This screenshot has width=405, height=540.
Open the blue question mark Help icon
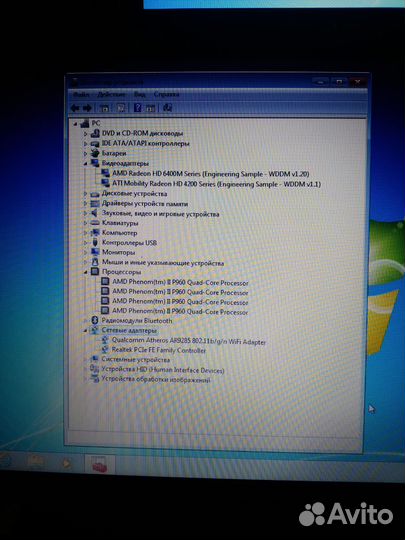[137, 108]
